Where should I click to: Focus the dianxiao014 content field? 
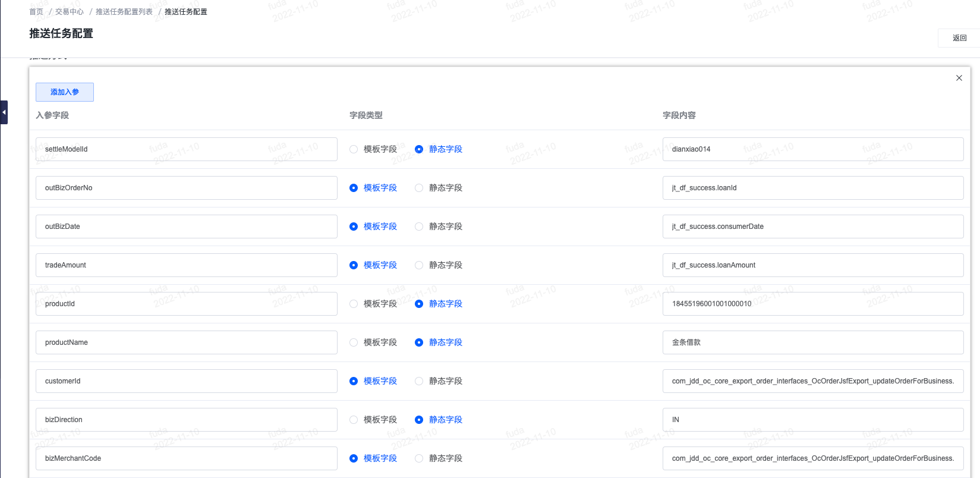tap(812, 149)
